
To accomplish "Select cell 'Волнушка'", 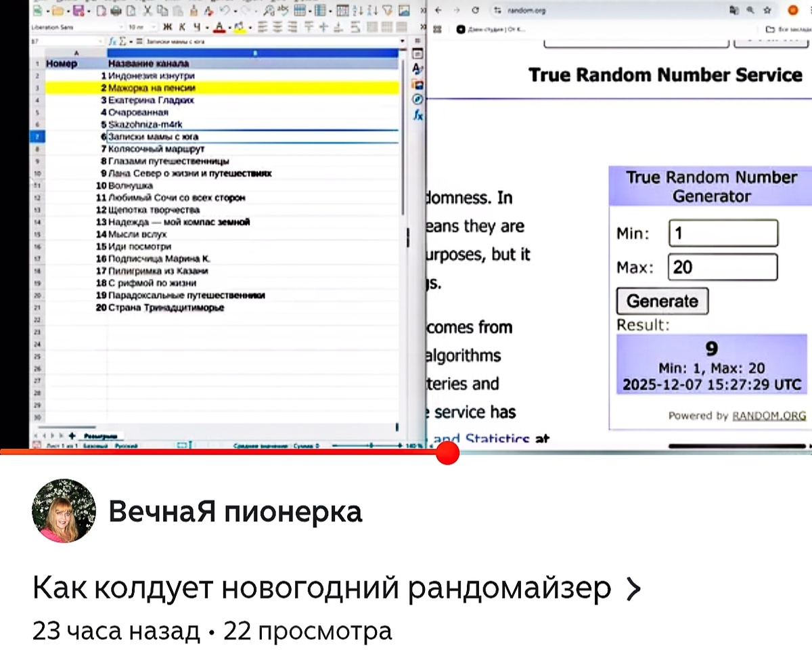I will tap(253, 185).
